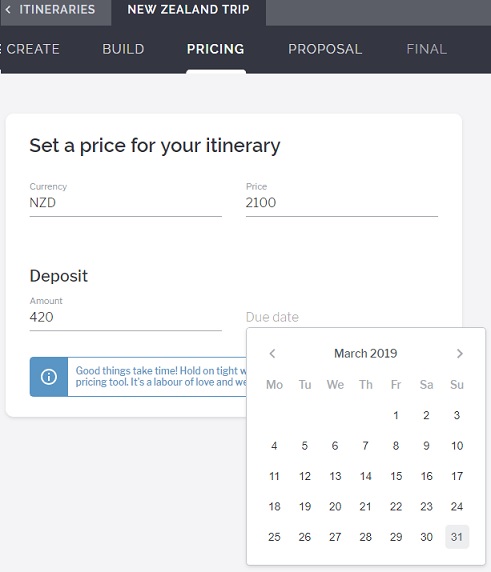Select March 20 on the calendar
The image size is (491, 572).
point(335,506)
